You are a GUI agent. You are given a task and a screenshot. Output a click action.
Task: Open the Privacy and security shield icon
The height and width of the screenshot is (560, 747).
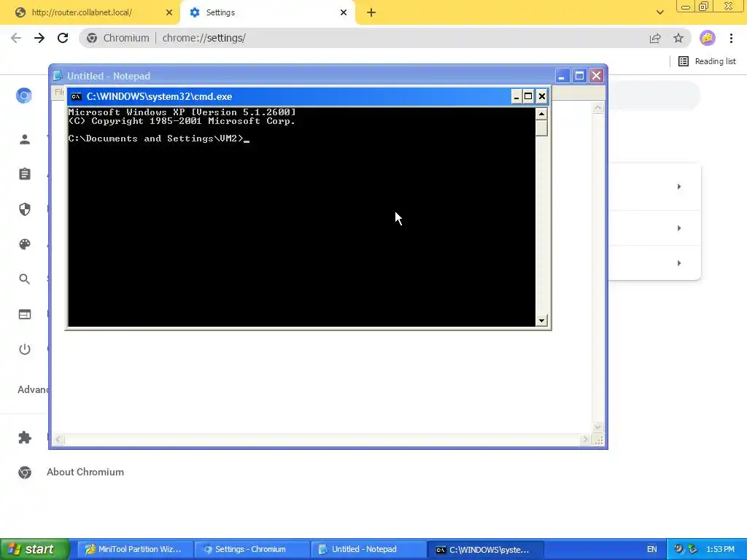tap(25, 209)
